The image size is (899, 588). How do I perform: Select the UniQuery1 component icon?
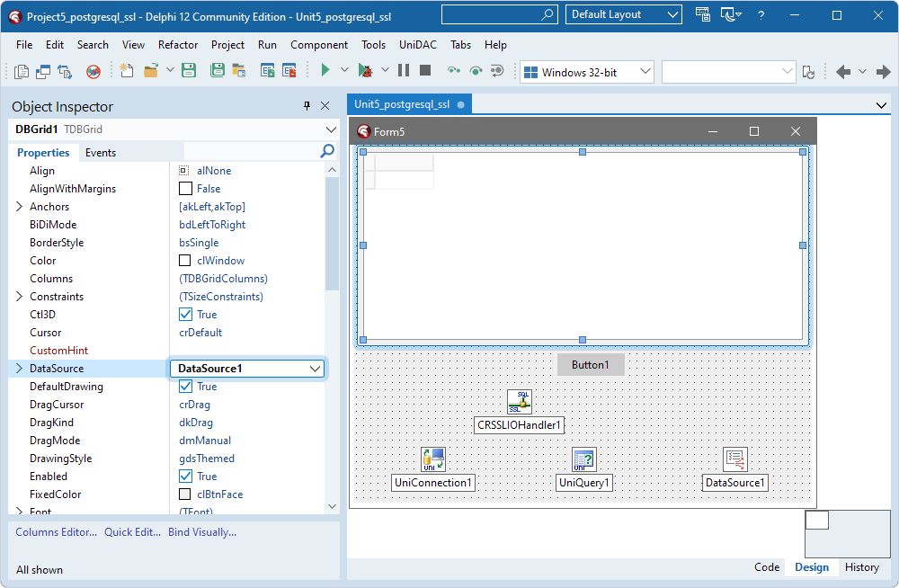pyautogui.click(x=584, y=459)
